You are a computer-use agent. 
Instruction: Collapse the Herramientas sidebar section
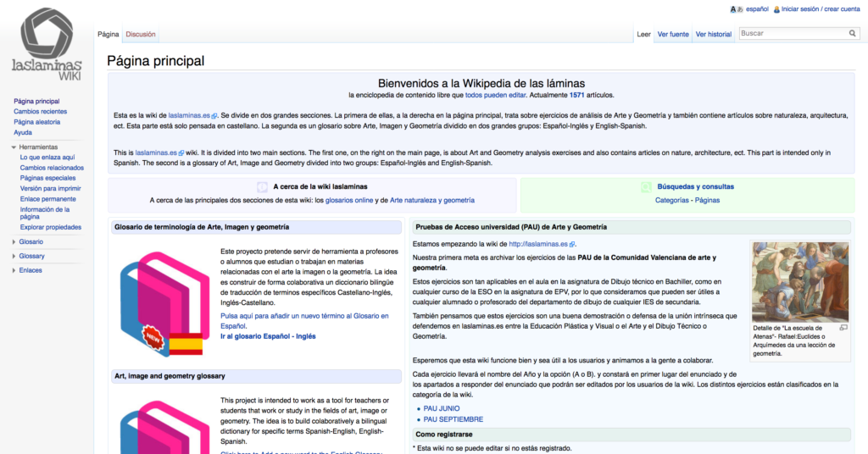[14, 147]
